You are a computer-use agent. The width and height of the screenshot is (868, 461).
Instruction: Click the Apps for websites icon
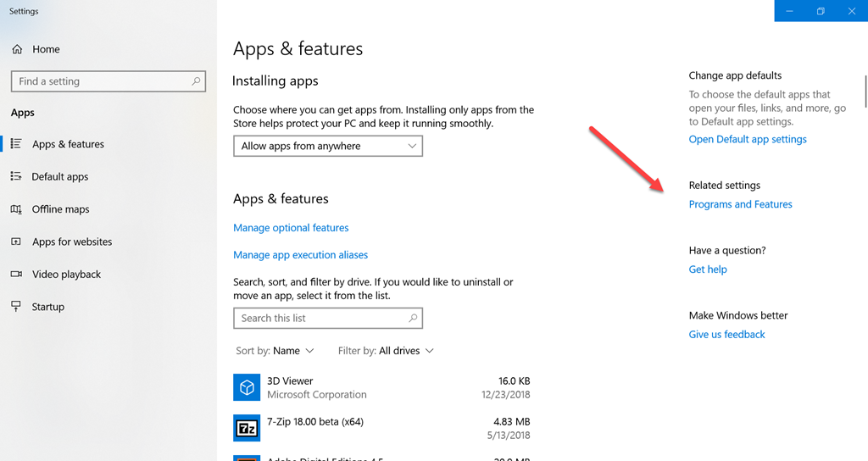pyautogui.click(x=16, y=242)
